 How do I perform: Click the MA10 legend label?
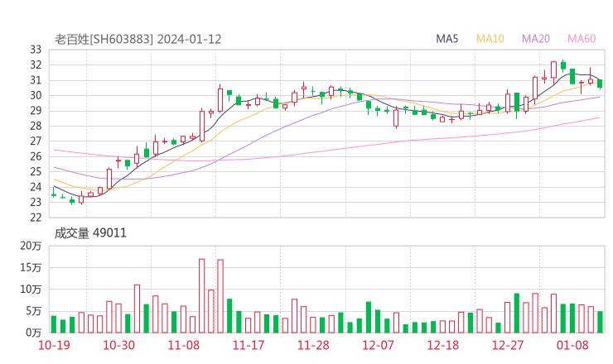[x=490, y=39]
